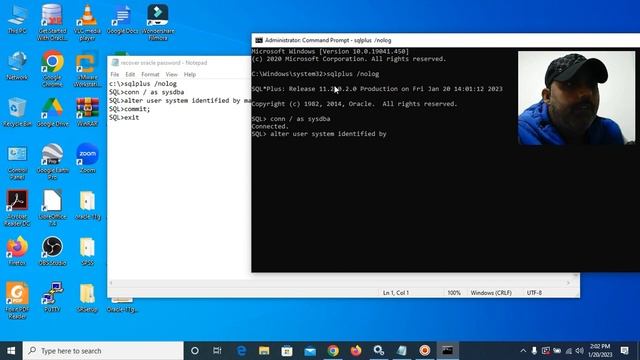Click the webcam overlay thumbnail
The width and height of the screenshot is (640, 360).
[x=576, y=98]
